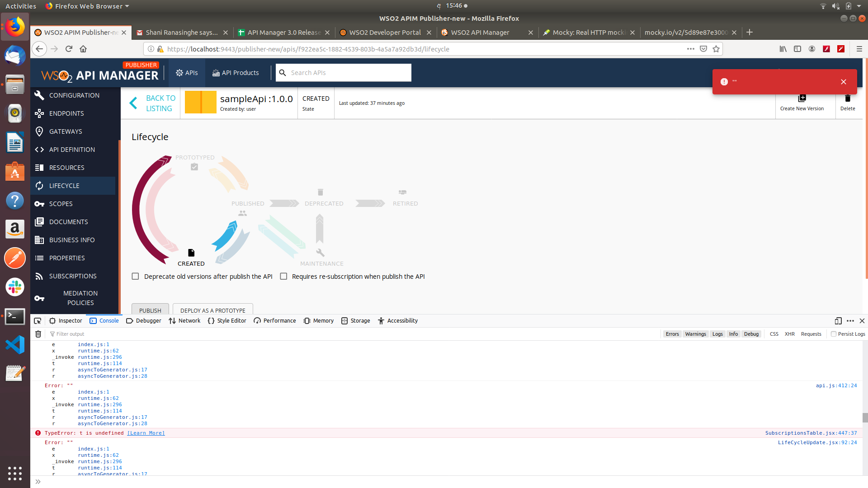Enable Persist Logs checkbox
This screenshot has height=488, width=868.
(834, 334)
